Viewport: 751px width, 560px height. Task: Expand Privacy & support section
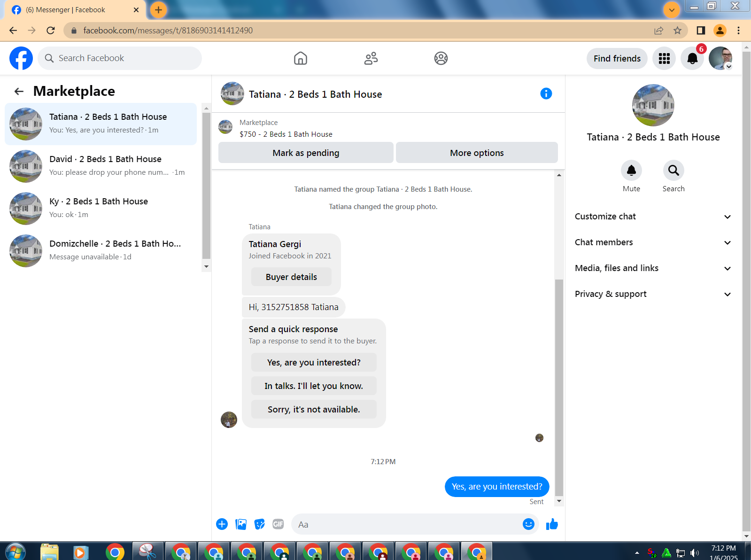click(653, 294)
